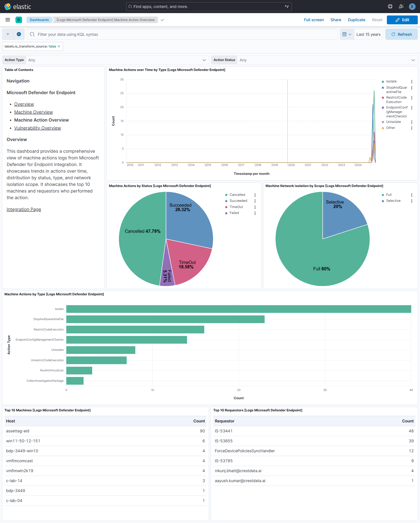Open the notifications icon
Image resolution: width=420 pixels, height=523 pixels.
pos(401,6)
